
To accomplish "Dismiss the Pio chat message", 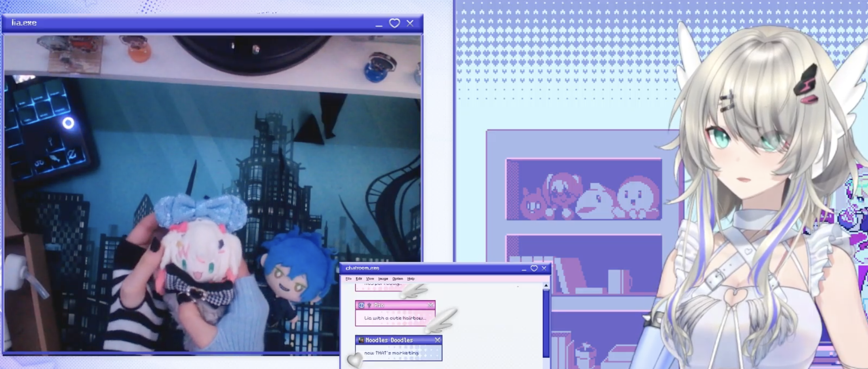I will (x=431, y=305).
